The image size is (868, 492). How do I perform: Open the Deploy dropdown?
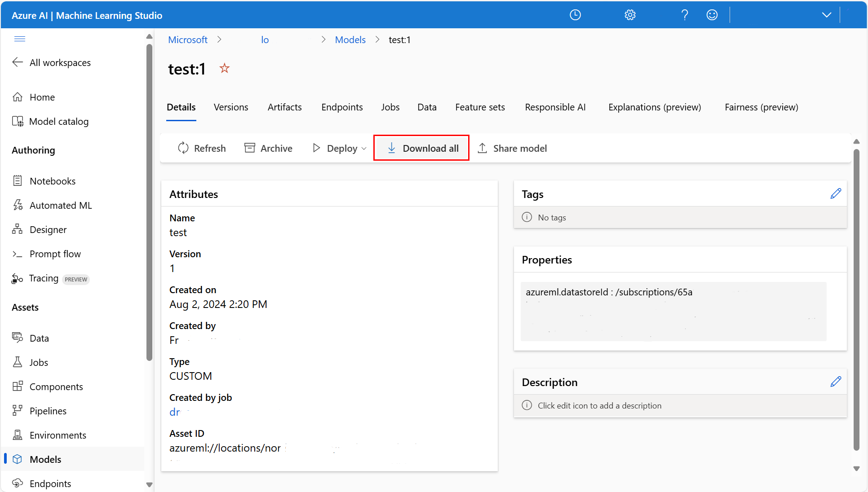[x=340, y=148]
